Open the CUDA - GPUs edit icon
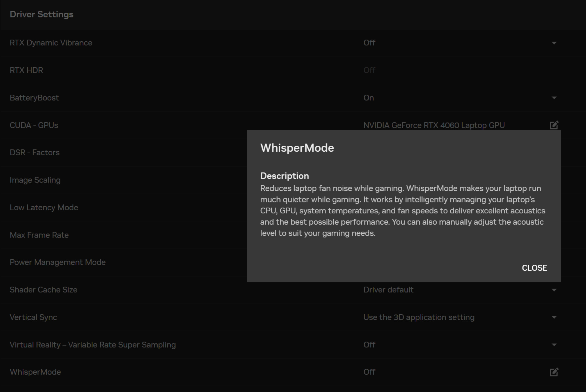Viewport: 586px width, 392px height. (554, 125)
